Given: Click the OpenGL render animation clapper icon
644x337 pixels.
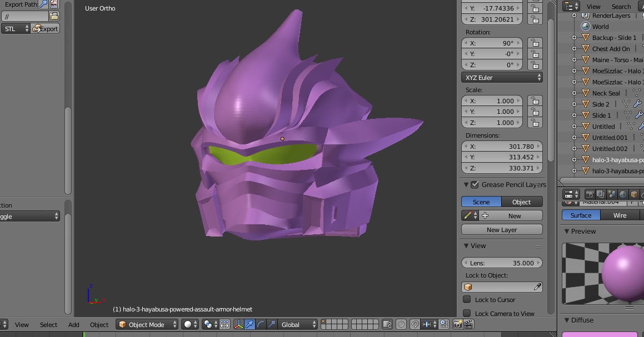Looking at the screenshot, I should (x=468, y=324).
